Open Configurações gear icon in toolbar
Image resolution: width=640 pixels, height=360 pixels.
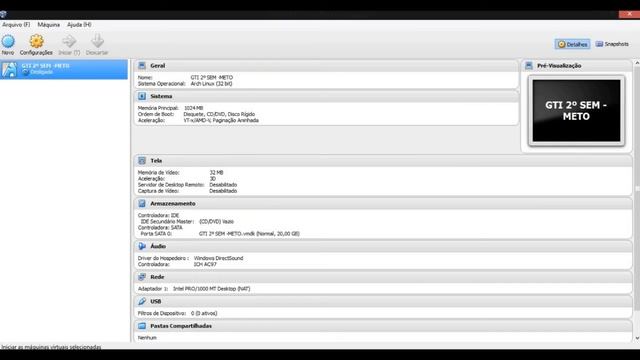coord(36,41)
